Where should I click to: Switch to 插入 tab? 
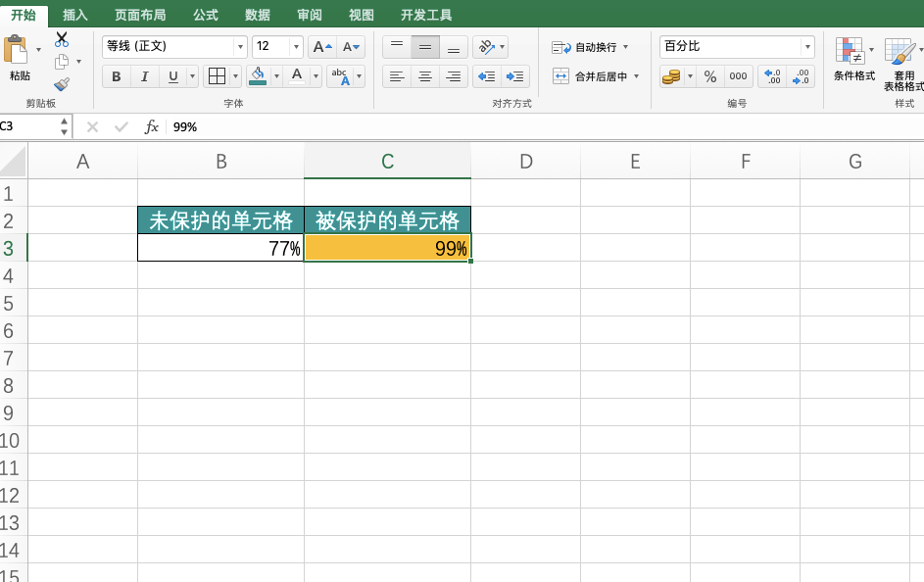pyautogui.click(x=74, y=15)
